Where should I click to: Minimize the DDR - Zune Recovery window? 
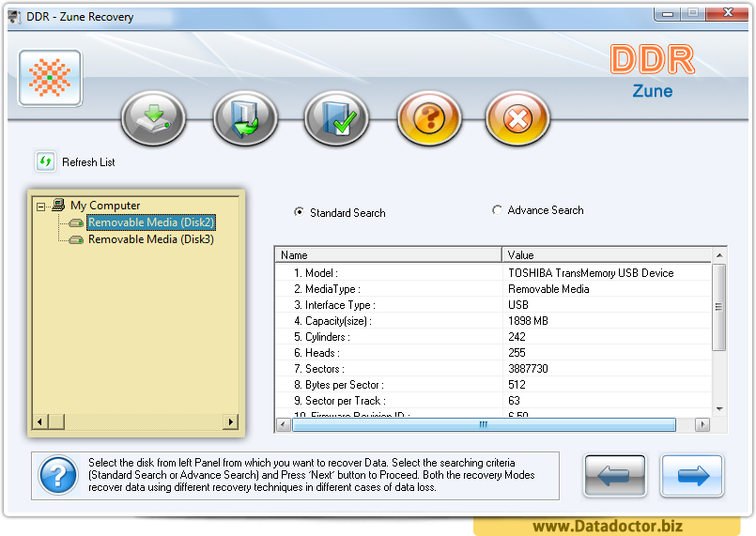[x=668, y=14]
